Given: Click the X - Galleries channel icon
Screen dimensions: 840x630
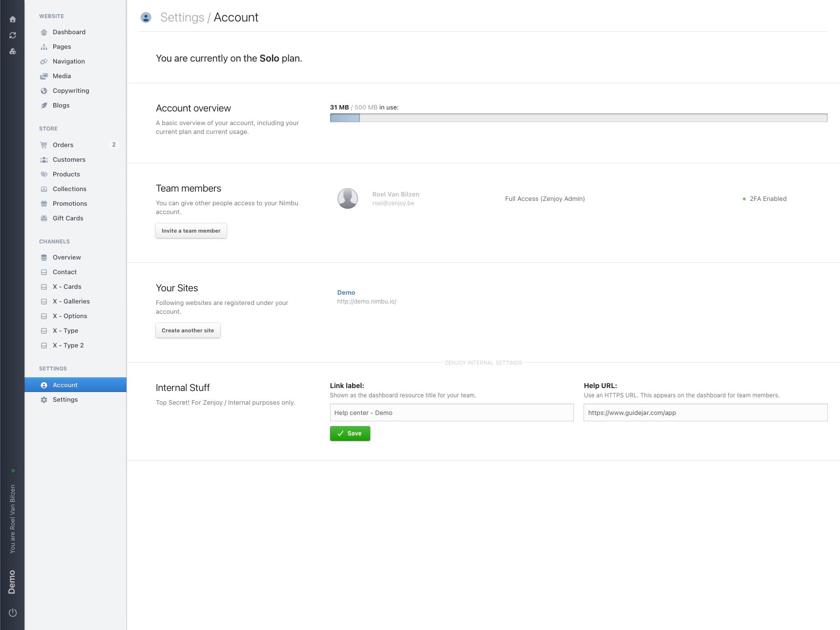Looking at the screenshot, I should [44, 302].
